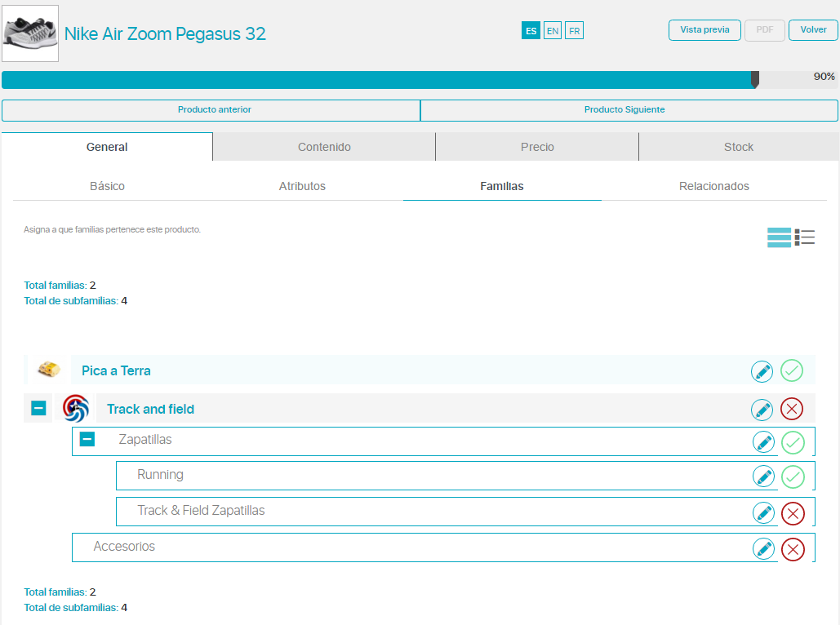
Task: Edit the Pica a Terra family
Action: pyautogui.click(x=762, y=371)
